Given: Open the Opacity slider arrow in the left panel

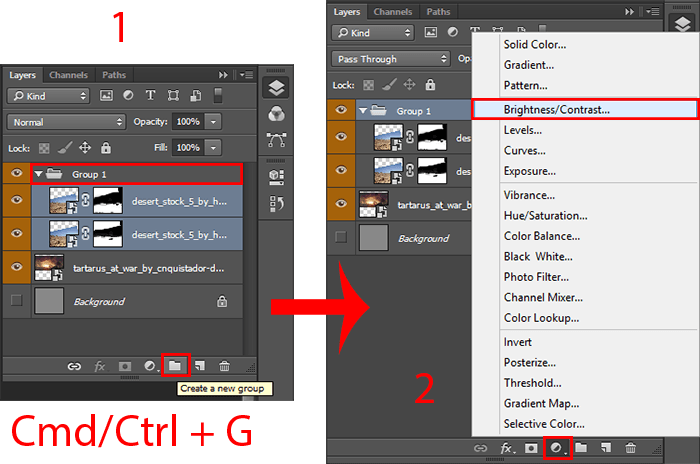Looking at the screenshot, I should pyautogui.click(x=214, y=122).
